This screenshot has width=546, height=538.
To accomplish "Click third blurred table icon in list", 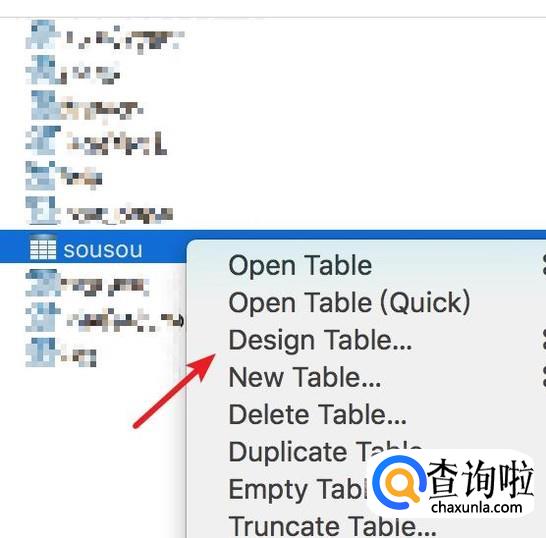I will [x=43, y=105].
